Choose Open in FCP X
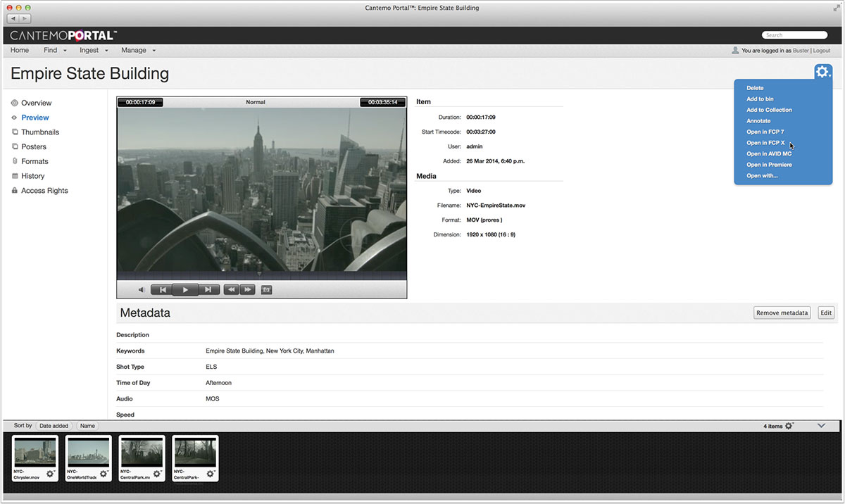 pyautogui.click(x=765, y=143)
